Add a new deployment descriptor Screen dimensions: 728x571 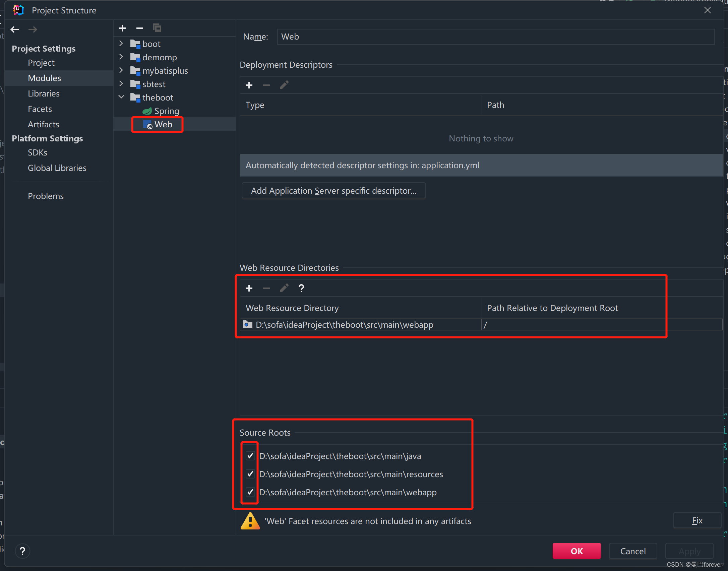tap(249, 85)
